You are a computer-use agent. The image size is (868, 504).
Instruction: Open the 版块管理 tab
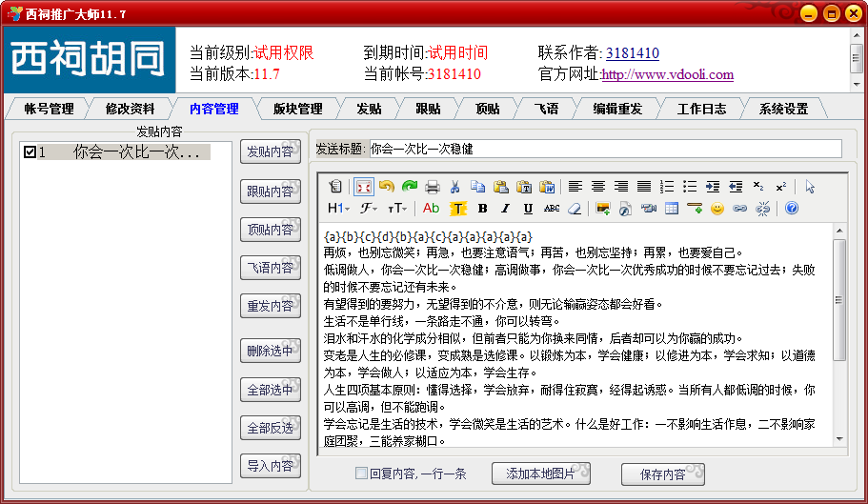pyautogui.click(x=298, y=109)
